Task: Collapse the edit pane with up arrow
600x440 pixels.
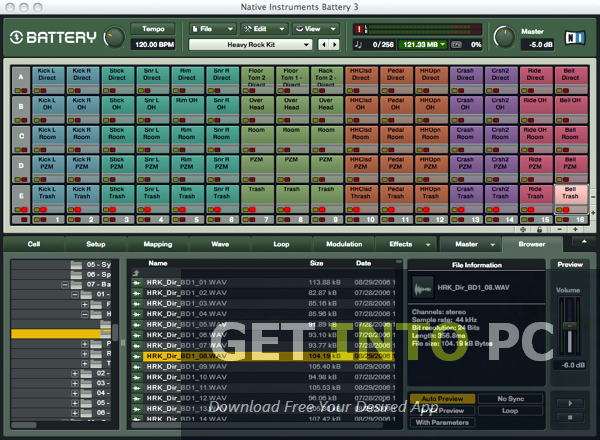Action: [584, 241]
